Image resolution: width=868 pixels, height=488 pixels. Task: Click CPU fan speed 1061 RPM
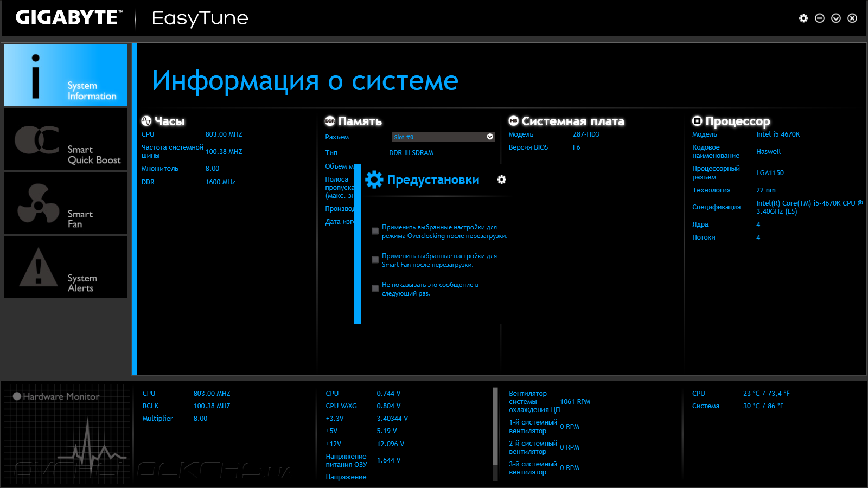[x=575, y=402]
